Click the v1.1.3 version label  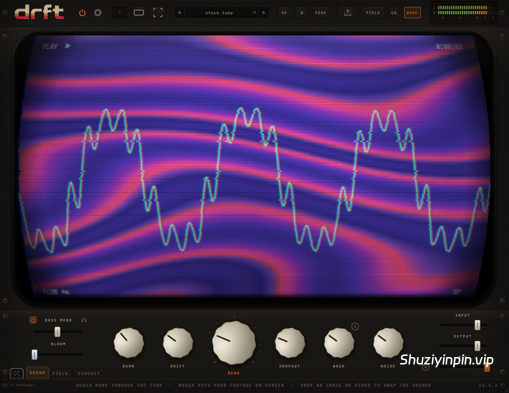point(488,385)
